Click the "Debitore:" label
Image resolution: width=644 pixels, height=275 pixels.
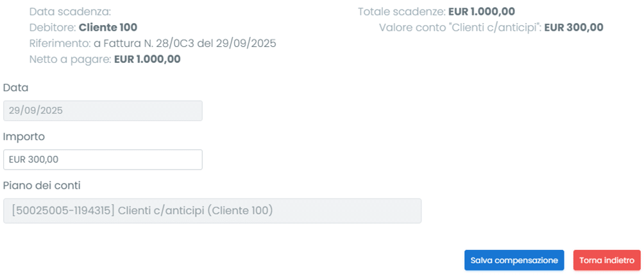pyautogui.click(x=53, y=28)
